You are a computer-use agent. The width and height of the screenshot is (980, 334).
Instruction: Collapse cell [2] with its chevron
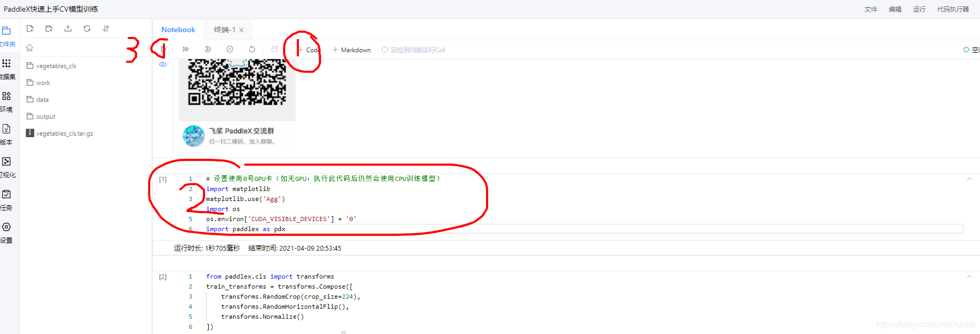click(x=969, y=276)
